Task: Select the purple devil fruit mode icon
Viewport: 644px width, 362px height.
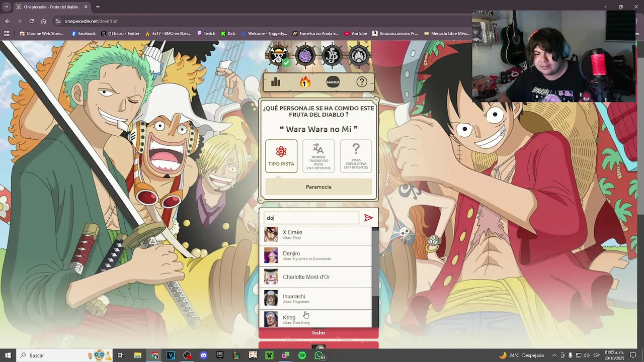Action: (305, 56)
